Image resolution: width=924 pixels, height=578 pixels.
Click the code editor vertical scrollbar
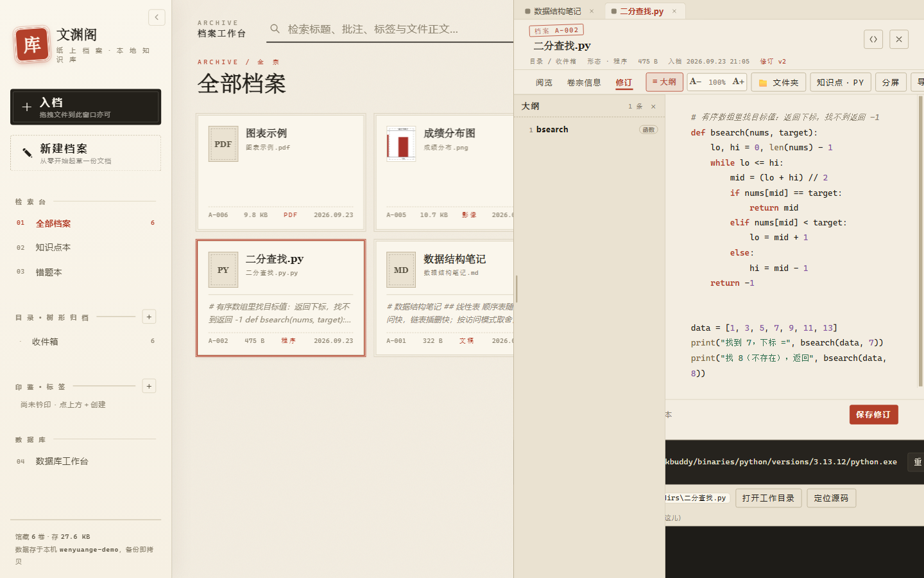click(921, 241)
